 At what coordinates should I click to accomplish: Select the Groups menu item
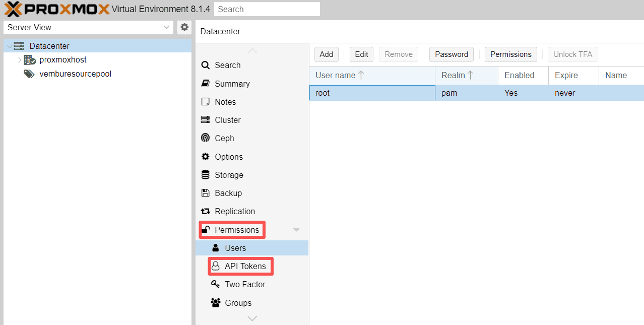point(252,303)
